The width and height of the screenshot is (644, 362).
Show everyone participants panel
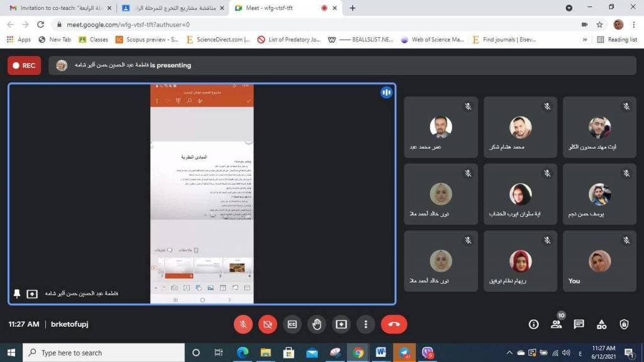tap(556, 324)
